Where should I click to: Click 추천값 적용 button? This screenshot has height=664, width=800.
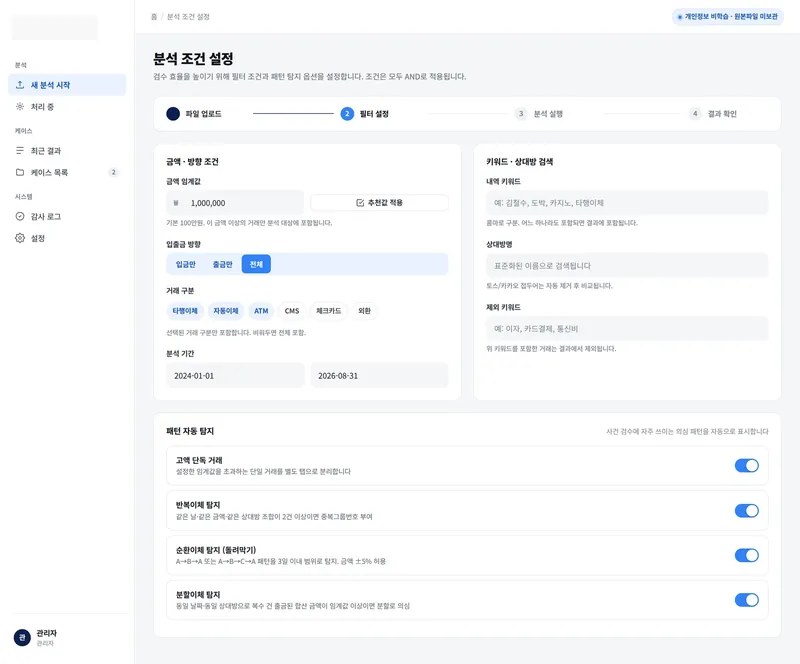click(x=379, y=203)
